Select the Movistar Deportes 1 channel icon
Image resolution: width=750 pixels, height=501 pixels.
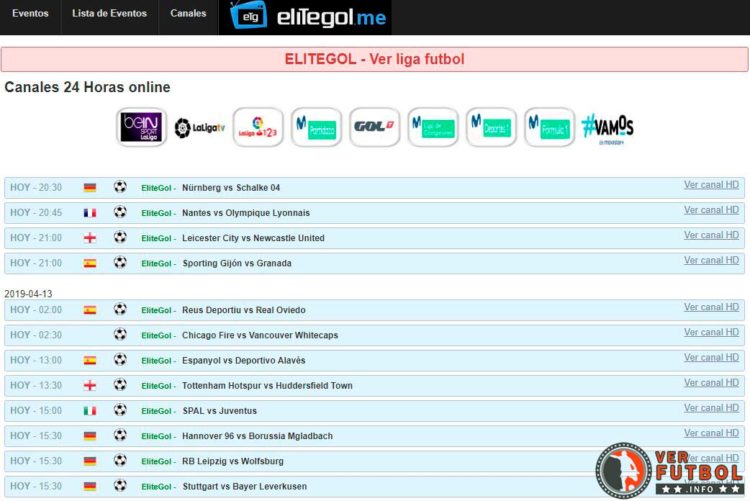coord(491,127)
